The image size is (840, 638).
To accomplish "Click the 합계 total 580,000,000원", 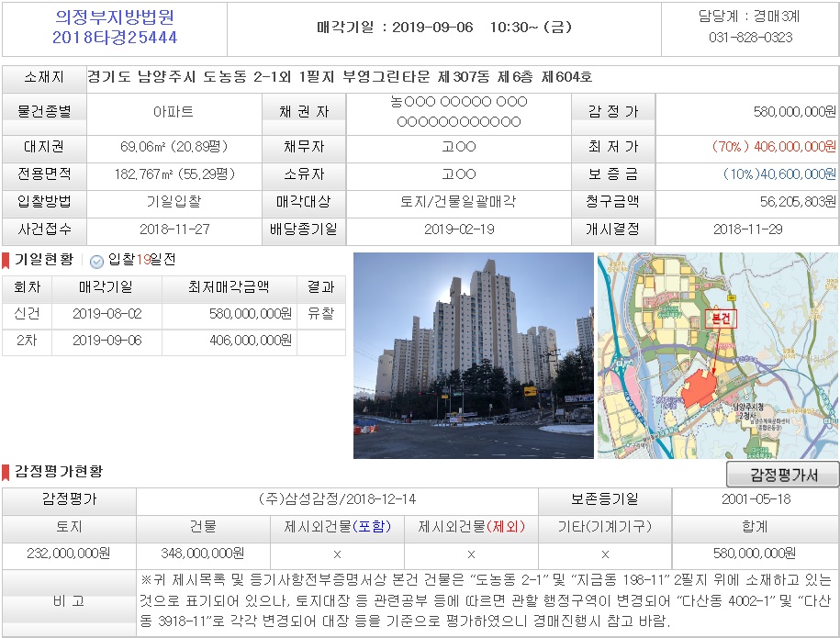I will [x=755, y=553].
